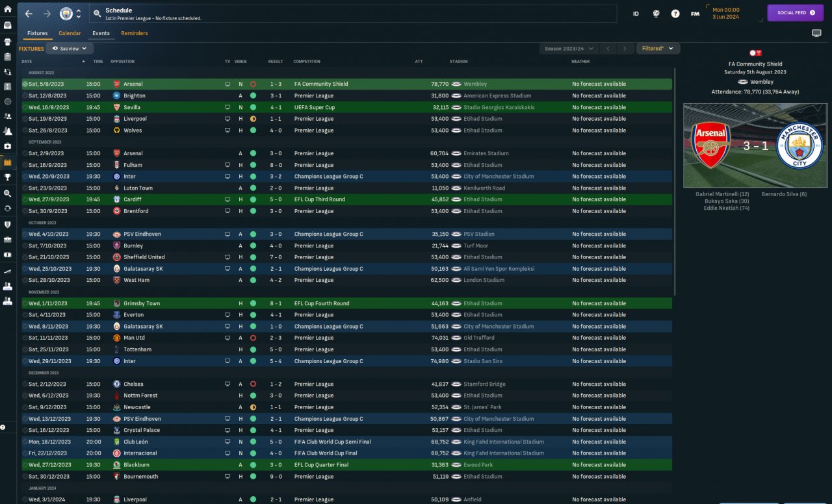Open the ID icon in the top bar
832x504 pixels.
coord(636,14)
